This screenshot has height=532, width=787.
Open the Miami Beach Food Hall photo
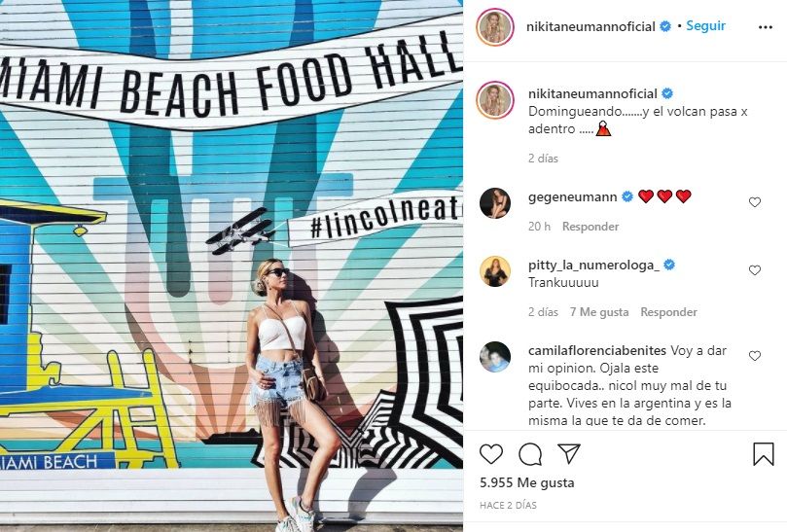[232, 266]
